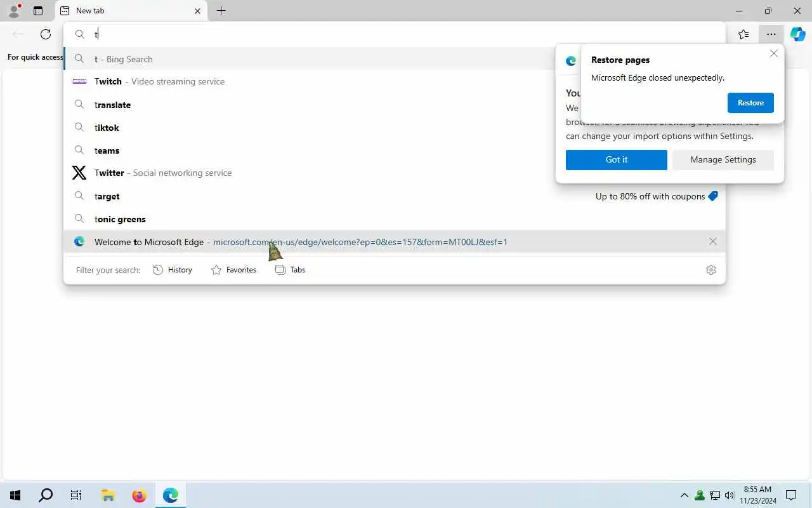Open the tab actions menu icon
This screenshot has width=812, height=508.
[x=38, y=11]
